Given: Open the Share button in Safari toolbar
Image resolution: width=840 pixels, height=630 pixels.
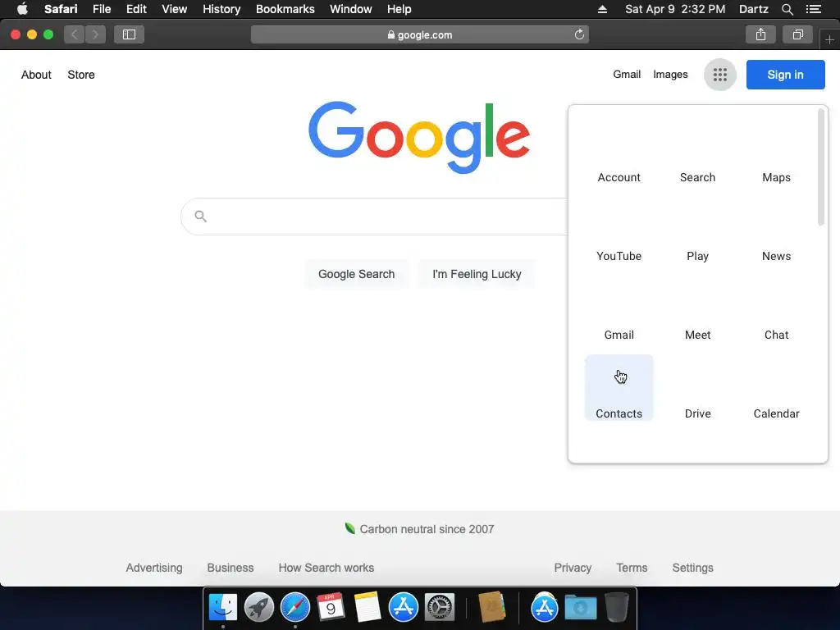Looking at the screenshot, I should [x=760, y=34].
